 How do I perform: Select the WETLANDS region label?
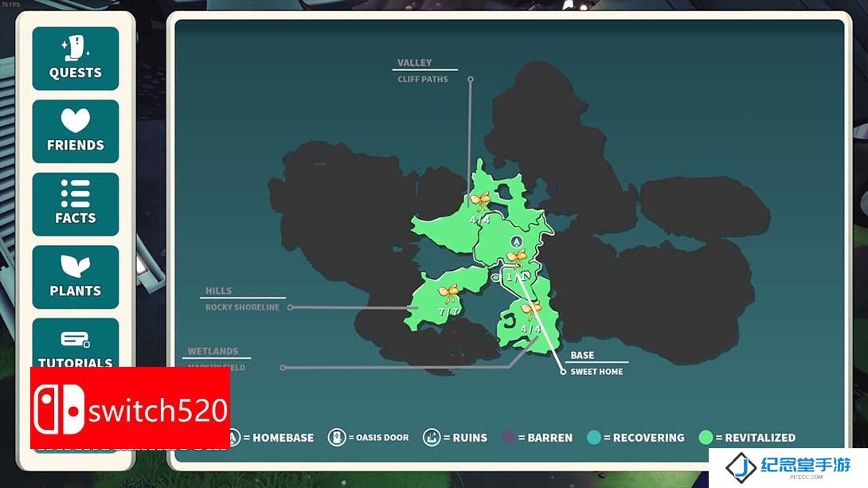(x=213, y=351)
